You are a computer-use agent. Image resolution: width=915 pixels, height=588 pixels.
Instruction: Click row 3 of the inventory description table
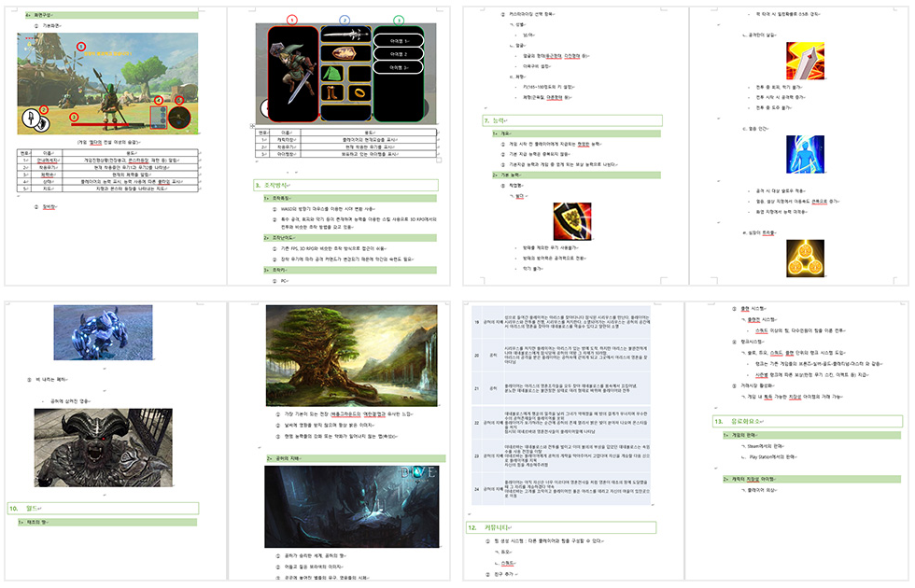[x=346, y=154]
